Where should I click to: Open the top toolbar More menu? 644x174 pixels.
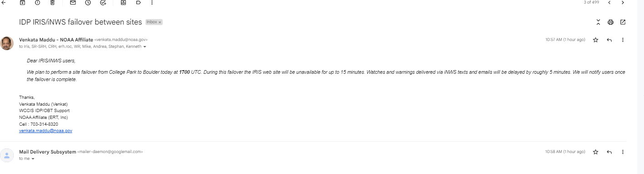(x=152, y=2)
